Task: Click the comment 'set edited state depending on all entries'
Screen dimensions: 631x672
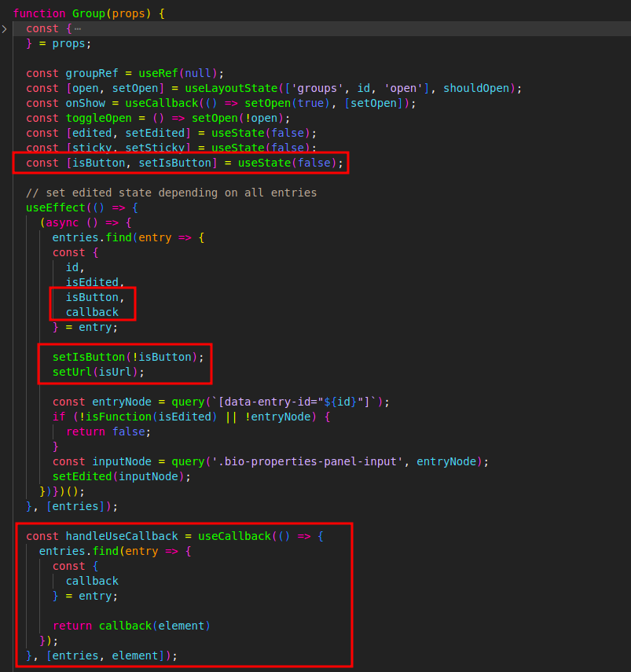Action: tap(171, 193)
